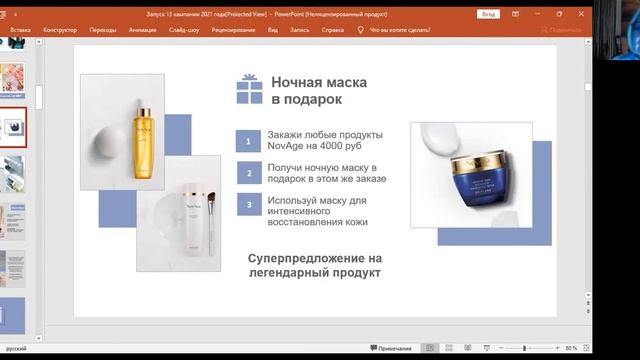The image size is (640, 360).
Task: Click the 80 % zoom level
Action: coord(571,348)
